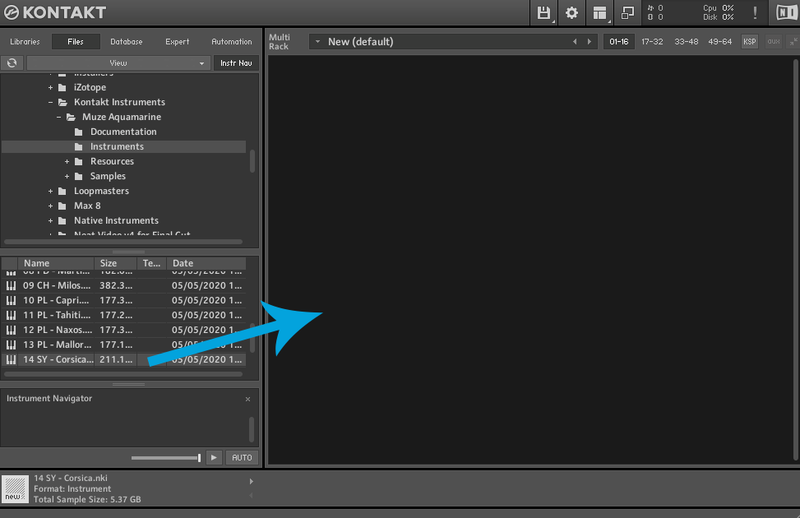Expand the Samples folder
The width and height of the screenshot is (800, 518).
(67, 177)
